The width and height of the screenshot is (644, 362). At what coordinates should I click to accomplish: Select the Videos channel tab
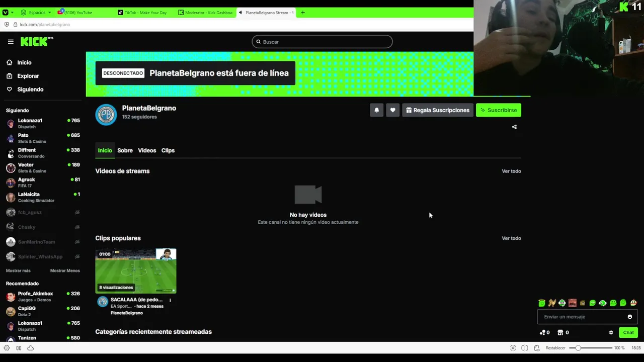[147, 150]
